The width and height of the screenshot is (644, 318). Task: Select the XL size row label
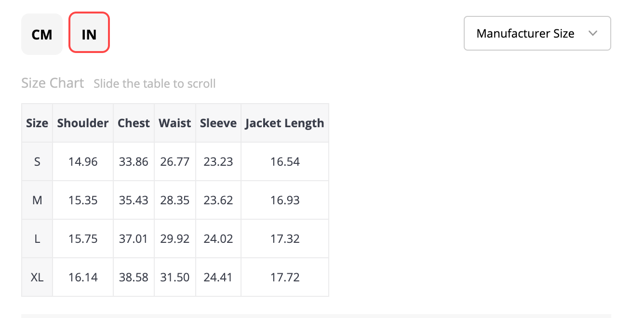(x=37, y=278)
